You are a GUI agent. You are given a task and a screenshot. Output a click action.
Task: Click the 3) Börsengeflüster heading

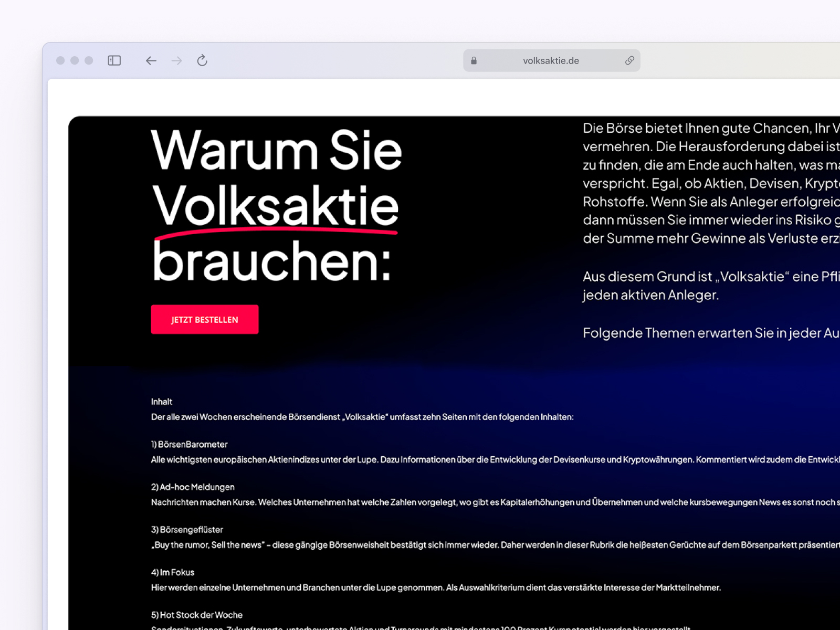(x=187, y=530)
